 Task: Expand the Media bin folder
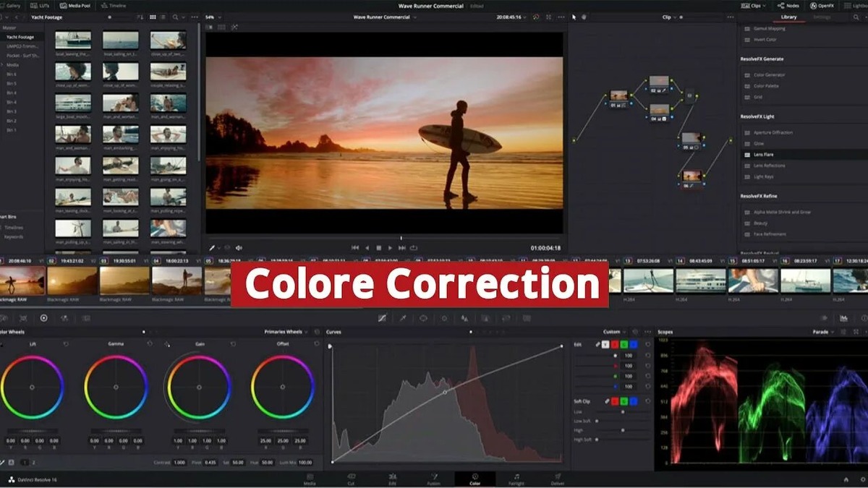[x=4, y=65]
